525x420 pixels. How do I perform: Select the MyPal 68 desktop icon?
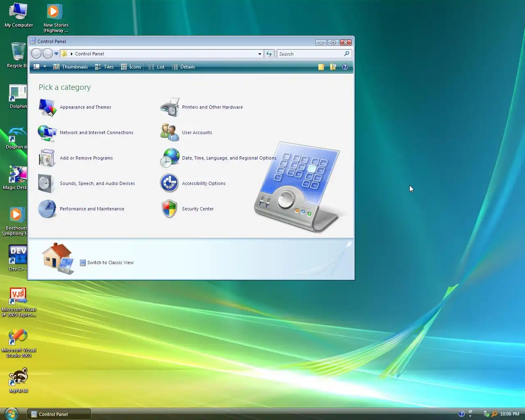point(18,380)
